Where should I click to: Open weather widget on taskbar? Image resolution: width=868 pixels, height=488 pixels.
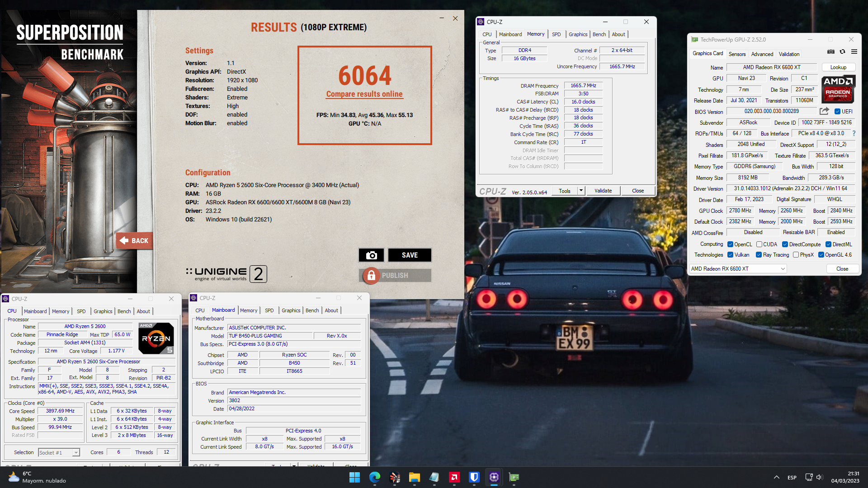[37, 477]
